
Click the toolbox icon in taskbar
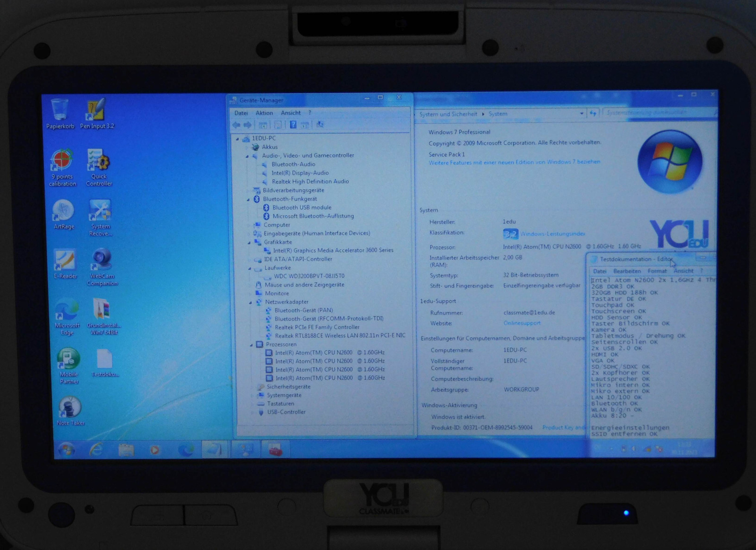tap(275, 449)
